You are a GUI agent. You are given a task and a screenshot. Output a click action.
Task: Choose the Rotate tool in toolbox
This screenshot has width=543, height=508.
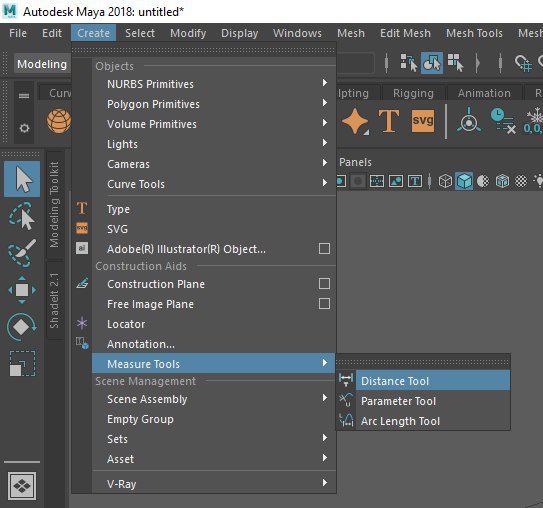point(22,327)
